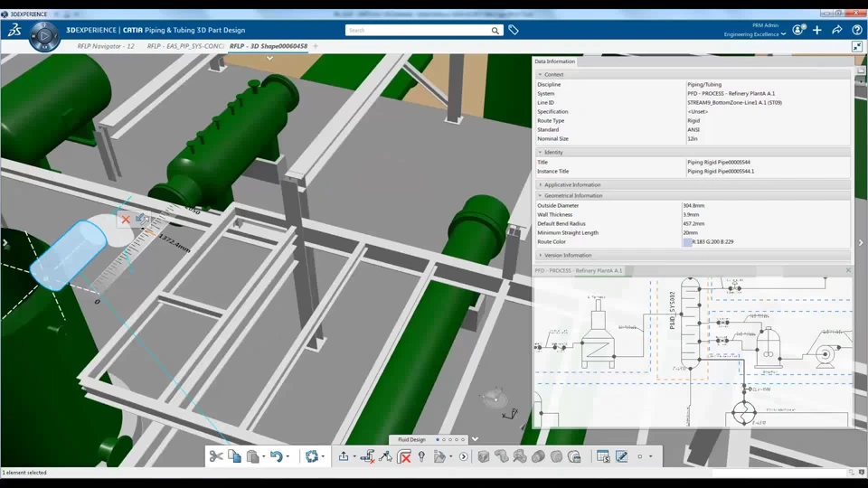This screenshot has width=868, height=488.
Task: Switch to RFLP Navigator - 12 tab
Action: tap(106, 46)
